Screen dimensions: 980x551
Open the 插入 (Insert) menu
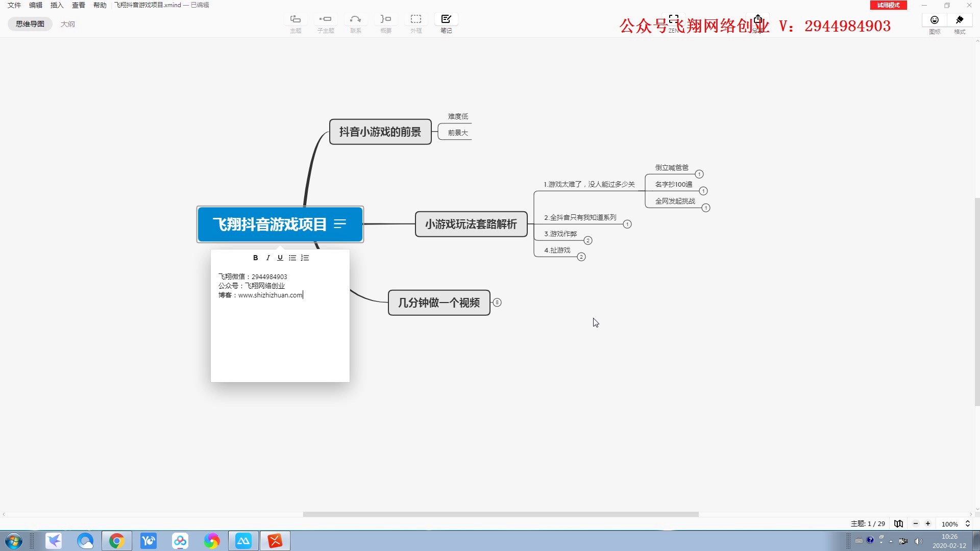tap(57, 5)
